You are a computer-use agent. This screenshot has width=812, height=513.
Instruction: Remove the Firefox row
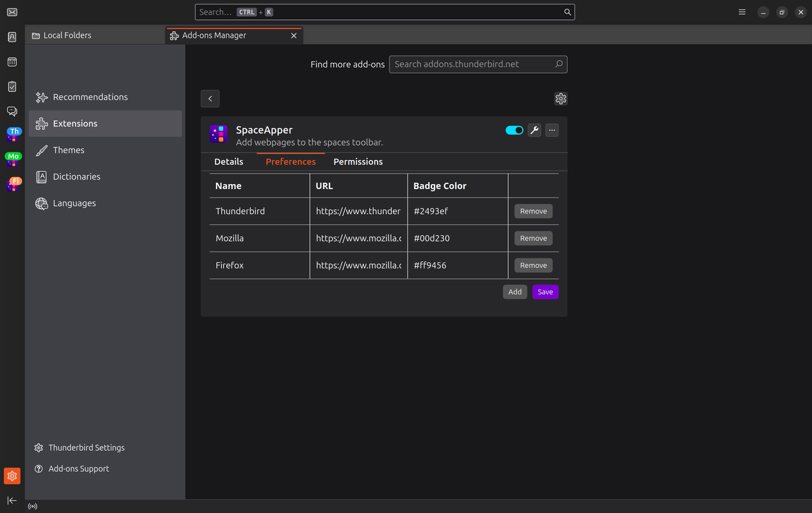(533, 265)
